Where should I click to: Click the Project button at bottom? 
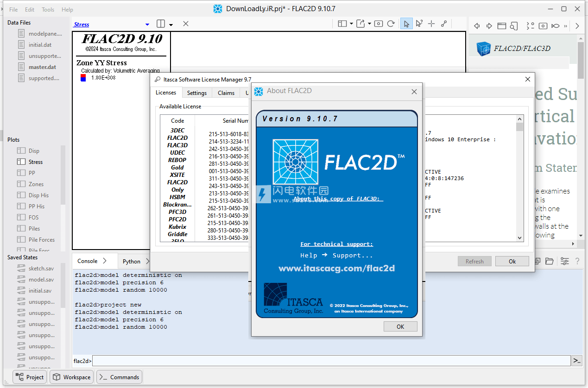point(30,377)
